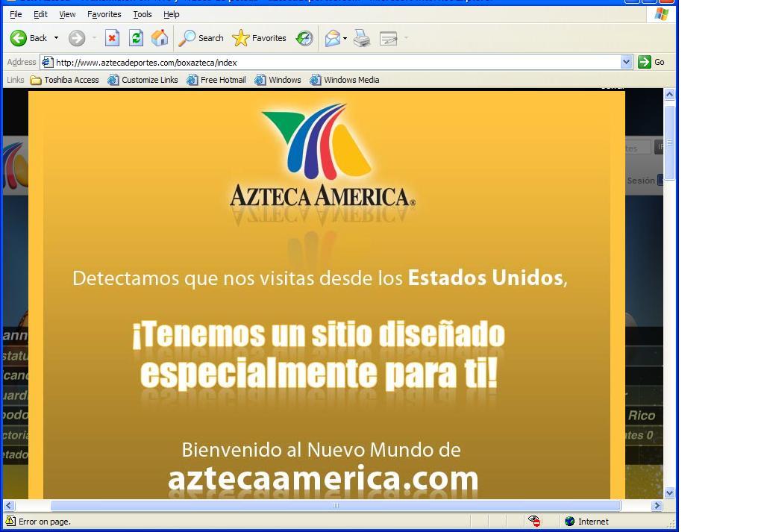The width and height of the screenshot is (764, 532).
Task: Open the Tools menu
Action: (x=143, y=14)
